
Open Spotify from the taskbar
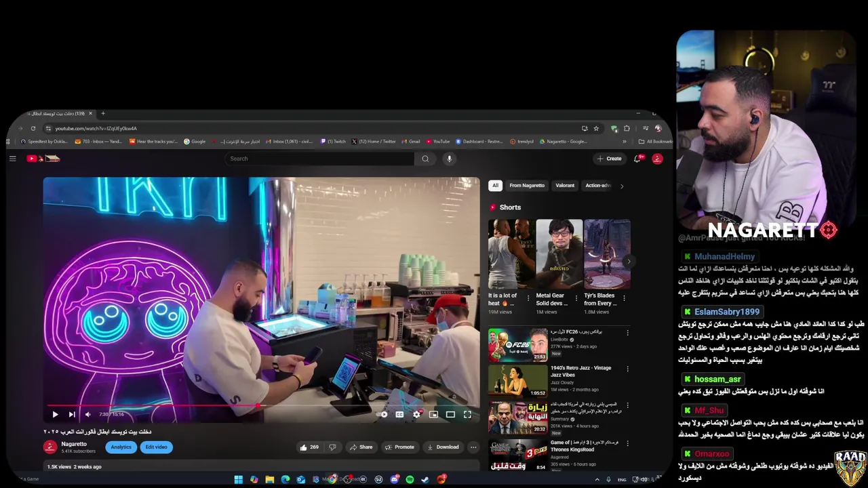[x=410, y=479]
